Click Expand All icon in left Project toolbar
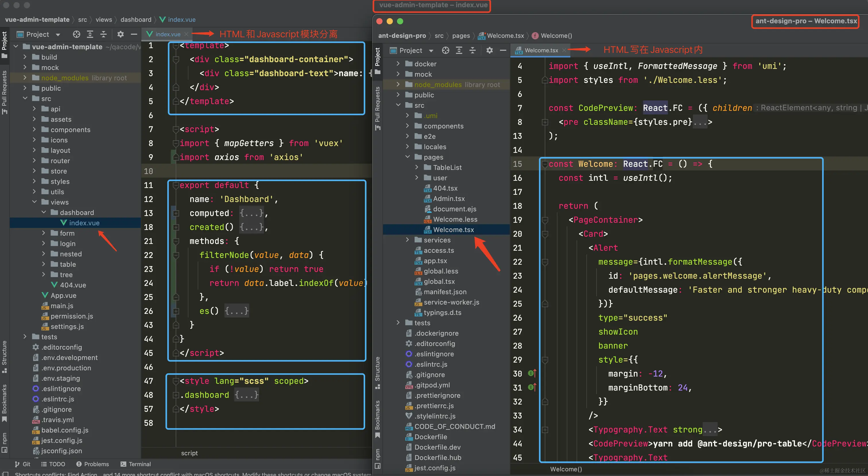 pos(90,34)
